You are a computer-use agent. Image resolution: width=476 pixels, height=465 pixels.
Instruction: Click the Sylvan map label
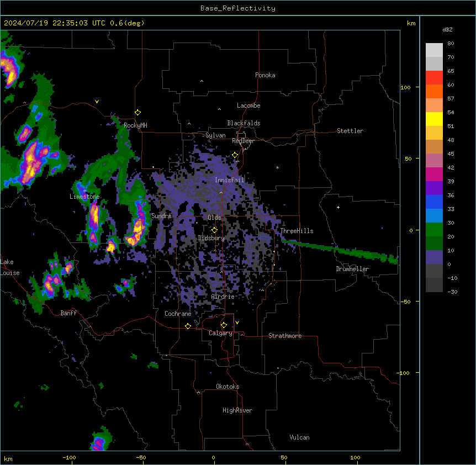point(215,135)
